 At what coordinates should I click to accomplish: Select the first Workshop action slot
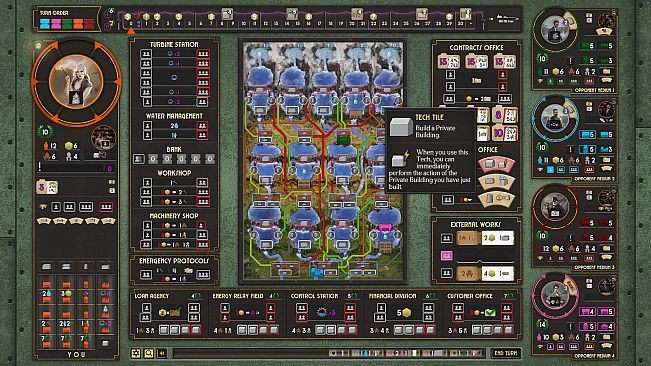[x=147, y=182]
